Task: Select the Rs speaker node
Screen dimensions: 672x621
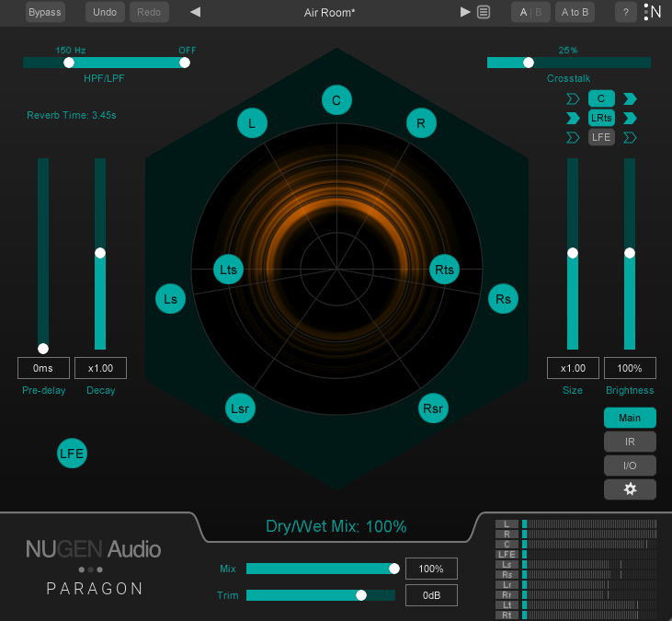Action: 503,298
